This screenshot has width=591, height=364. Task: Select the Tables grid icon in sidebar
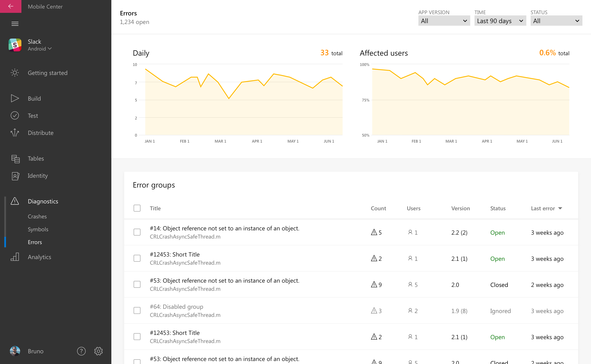pos(15,158)
